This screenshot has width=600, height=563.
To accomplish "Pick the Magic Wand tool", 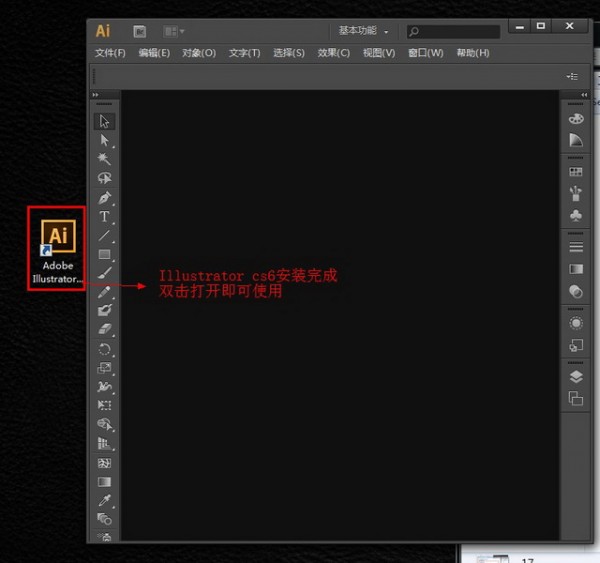I will (x=104, y=159).
